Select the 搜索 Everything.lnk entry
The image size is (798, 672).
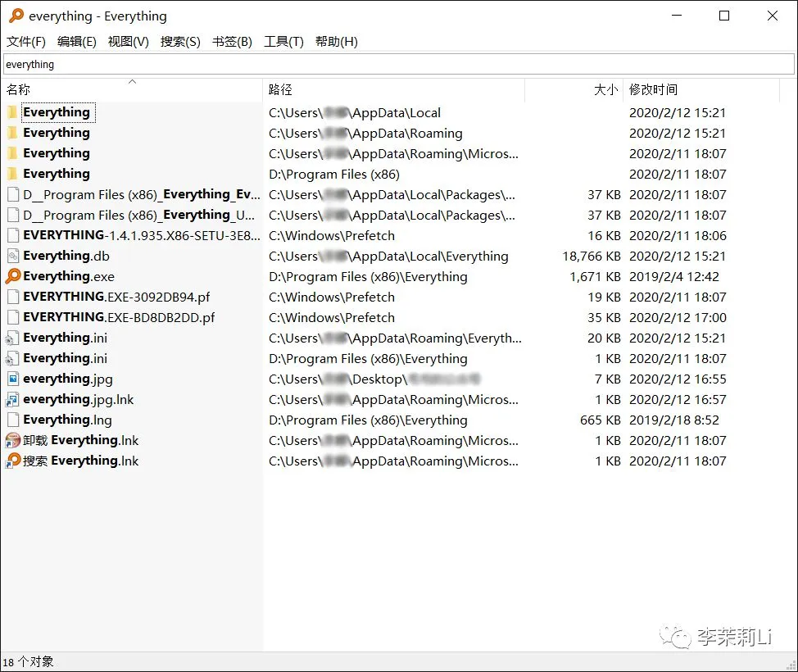pos(80,461)
